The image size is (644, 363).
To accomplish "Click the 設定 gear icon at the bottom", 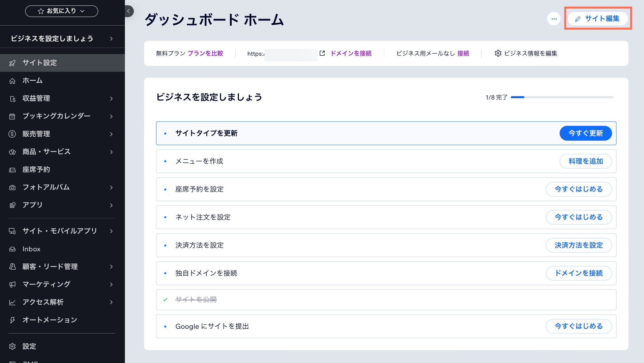I will click(x=12, y=346).
